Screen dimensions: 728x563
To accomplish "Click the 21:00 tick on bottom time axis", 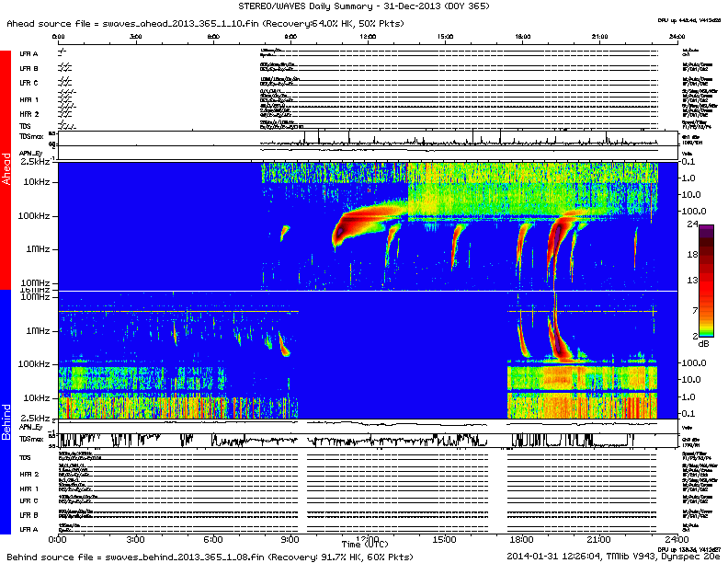I will (x=599, y=539).
